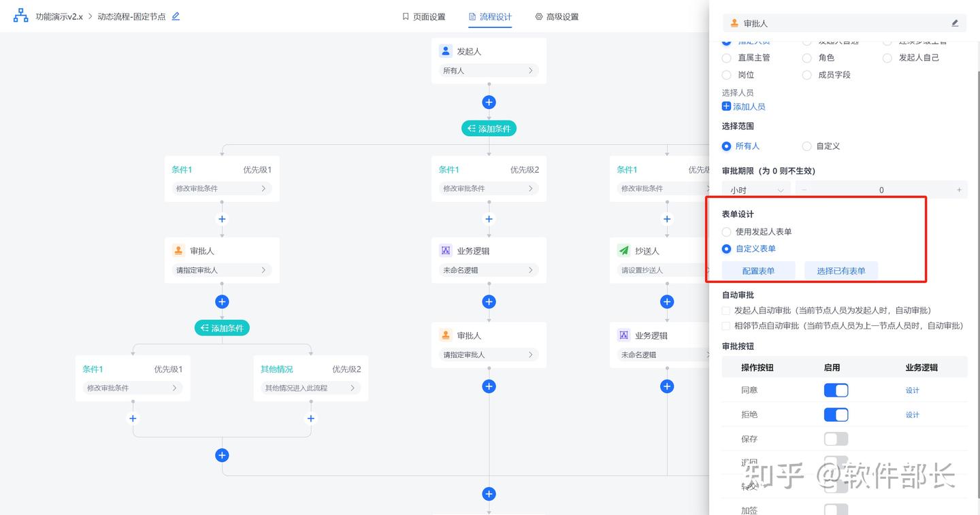Viewport: 980px width, 515px height.
Task: Click the plus icon beside 添加人员
Action: [726, 106]
